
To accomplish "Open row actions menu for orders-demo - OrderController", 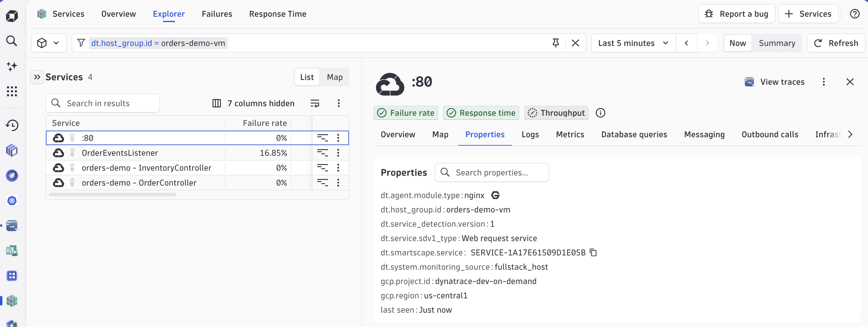I will tap(338, 183).
